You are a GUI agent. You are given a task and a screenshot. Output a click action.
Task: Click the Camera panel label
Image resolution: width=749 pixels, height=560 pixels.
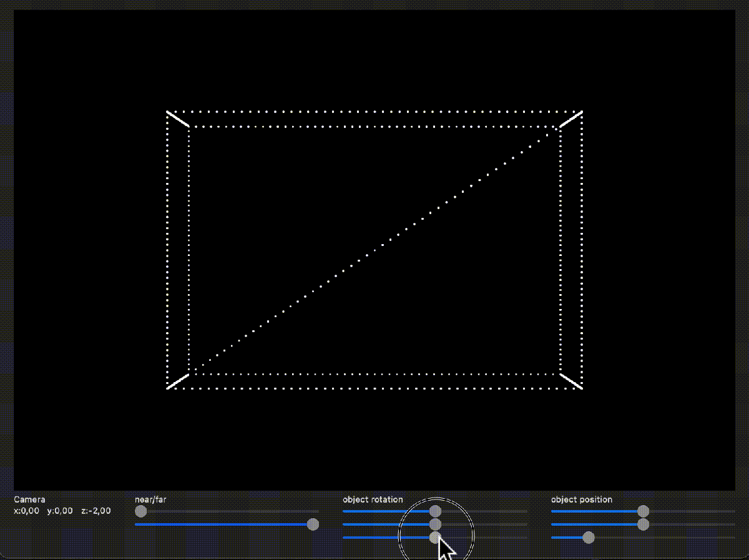29,499
